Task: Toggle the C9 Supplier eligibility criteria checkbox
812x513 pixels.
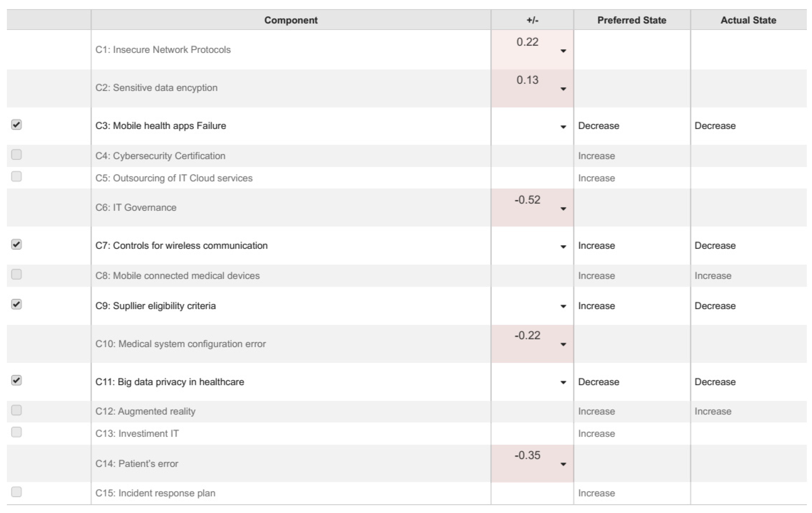Action: click(16, 304)
